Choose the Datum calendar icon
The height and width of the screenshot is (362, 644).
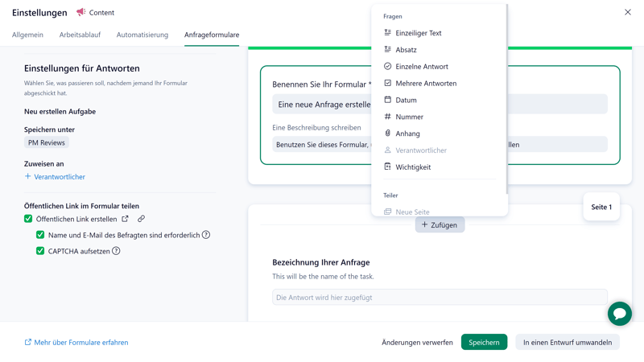coord(387,100)
